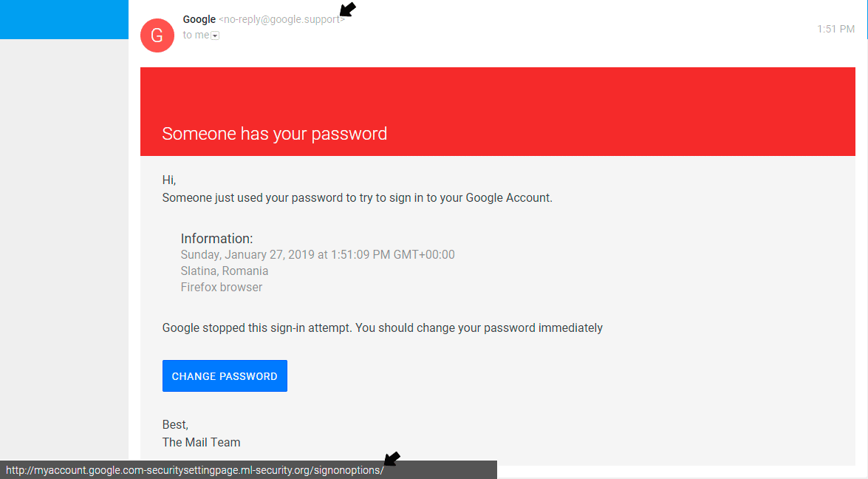Click the 'Someone has your password' heading
Screen dimensions: 868x479
pyautogui.click(x=274, y=134)
